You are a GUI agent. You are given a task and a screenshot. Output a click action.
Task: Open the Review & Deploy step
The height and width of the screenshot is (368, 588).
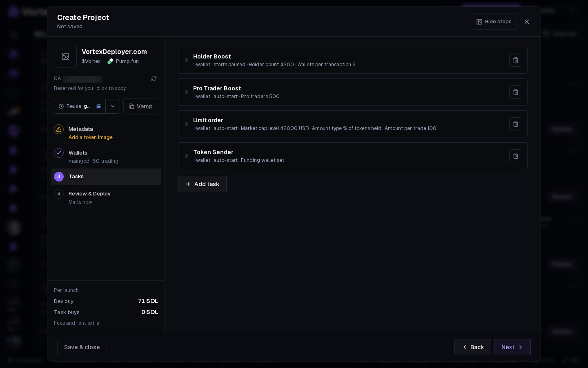pos(106,197)
